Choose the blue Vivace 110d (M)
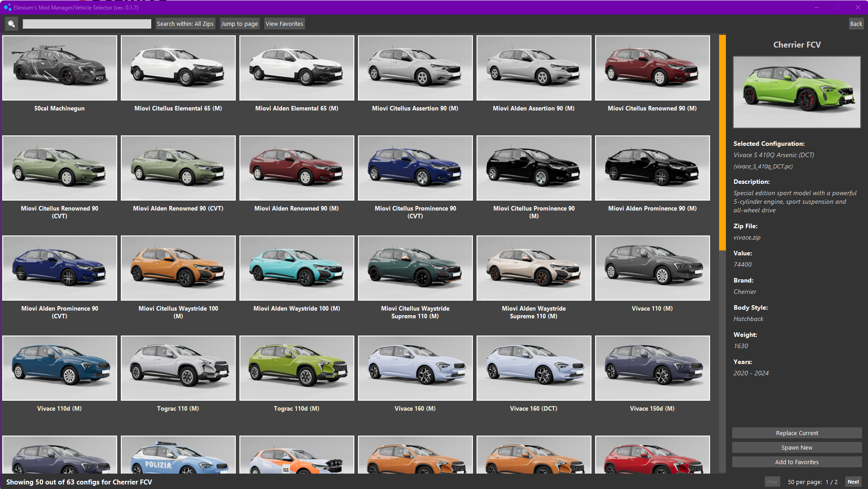Screen dimensions: 868x489 click(x=60, y=368)
